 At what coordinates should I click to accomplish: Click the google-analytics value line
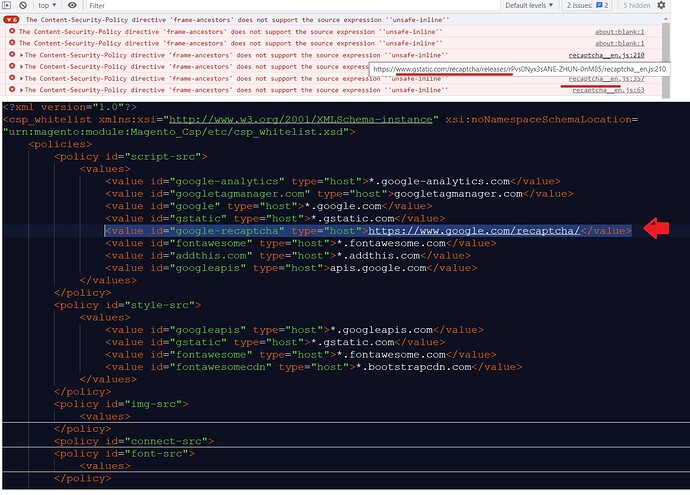point(333,181)
